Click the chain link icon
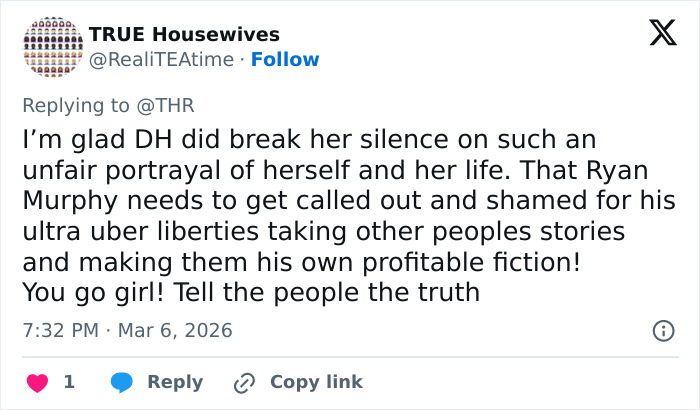This screenshot has width=700, height=410. tap(244, 382)
